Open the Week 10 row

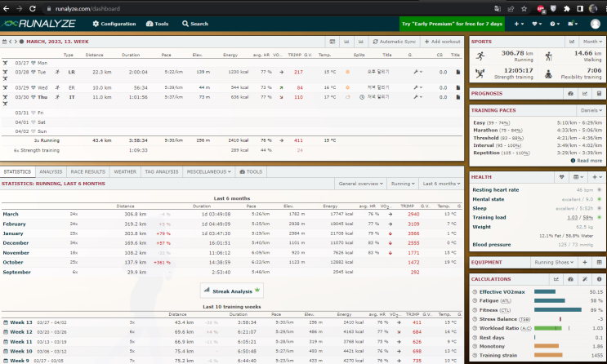coord(231,351)
